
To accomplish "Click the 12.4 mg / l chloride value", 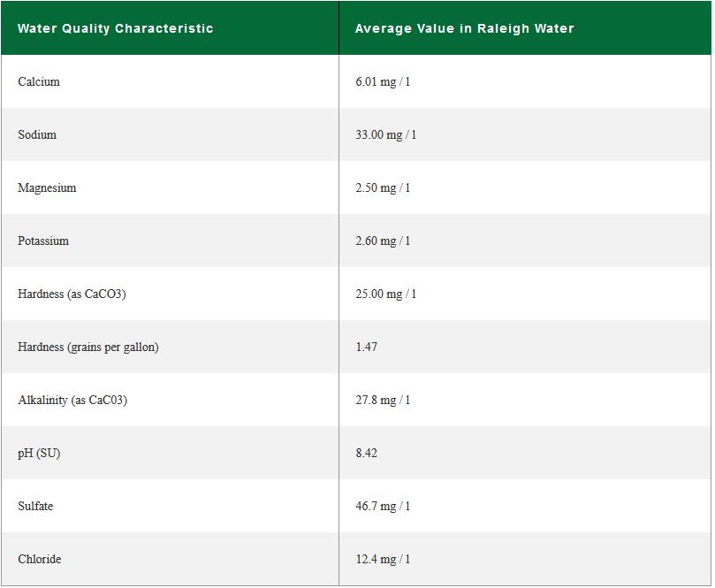I will pyautogui.click(x=383, y=559).
